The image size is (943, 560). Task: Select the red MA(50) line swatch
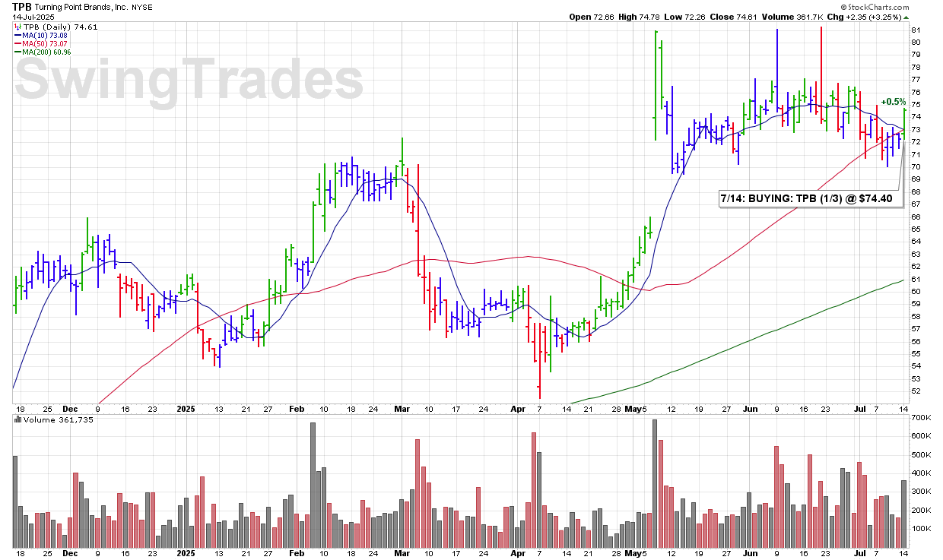click(x=17, y=43)
